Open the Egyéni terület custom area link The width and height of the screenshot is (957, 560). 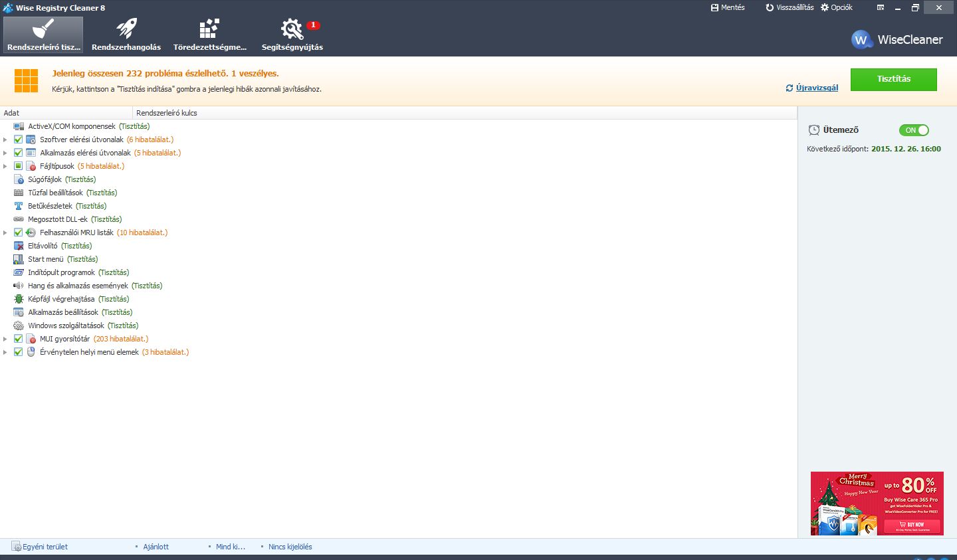click(x=40, y=547)
